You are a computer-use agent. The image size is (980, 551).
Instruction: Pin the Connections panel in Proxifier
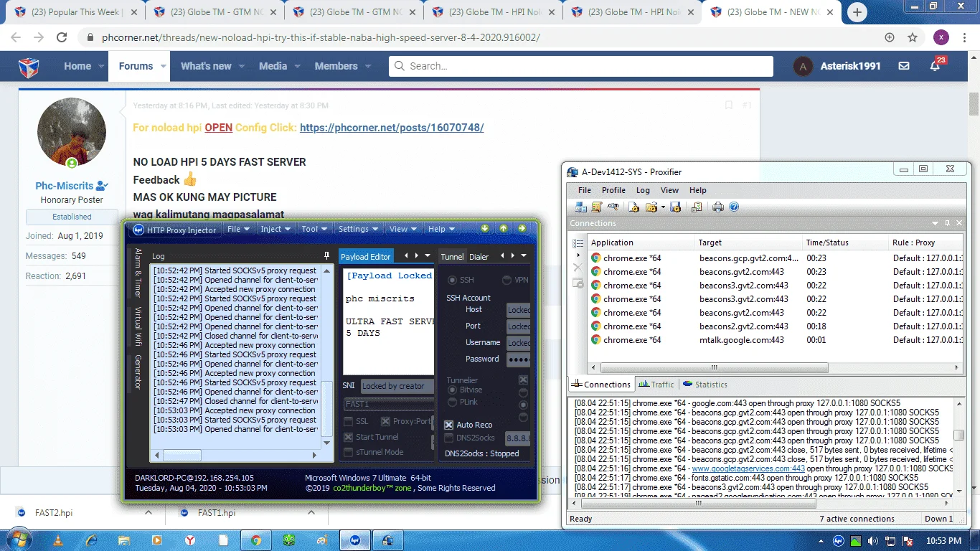(947, 223)
